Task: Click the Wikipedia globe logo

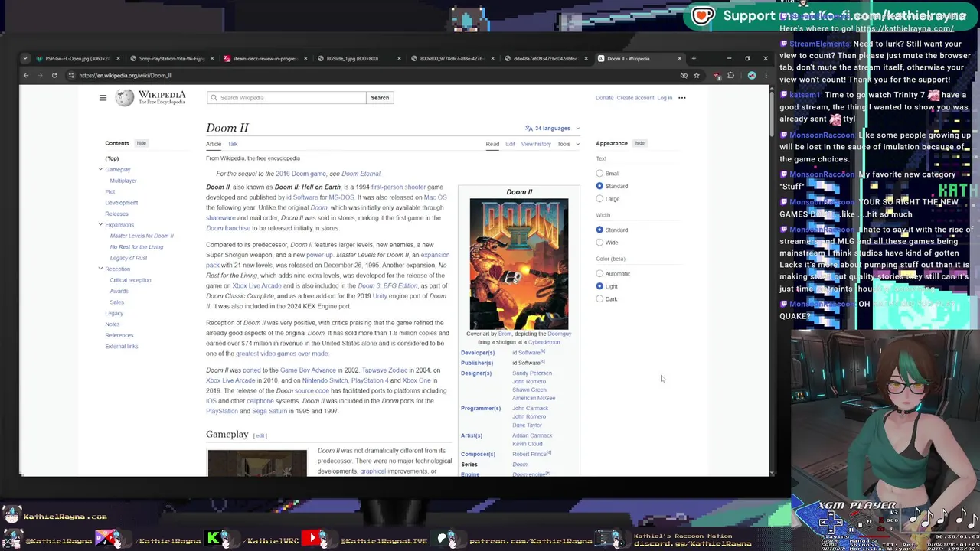Action: pyautogui.click(x=124, y=98)
